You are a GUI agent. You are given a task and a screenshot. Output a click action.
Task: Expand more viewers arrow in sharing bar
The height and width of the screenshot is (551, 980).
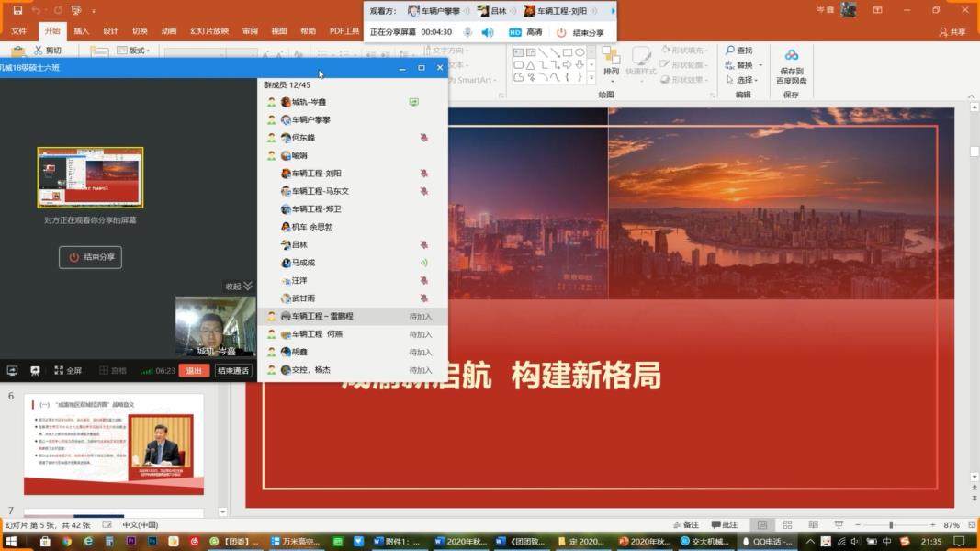pyautogui.click(x=613, y=11)
